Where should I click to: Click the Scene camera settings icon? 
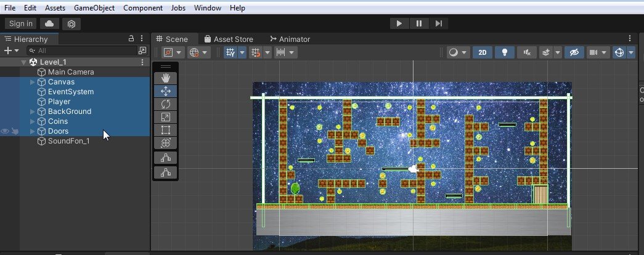[593, 52]
